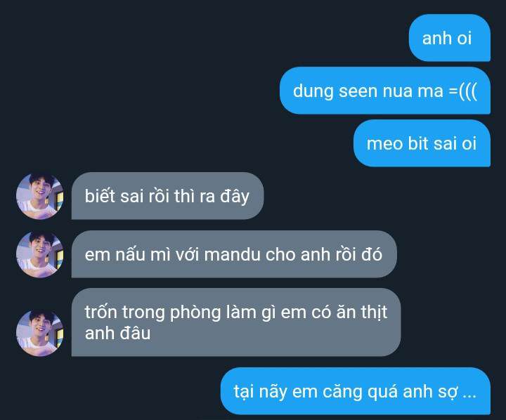Click the '=(((' emoticon in the blue message
The height and width of the screenshot is (420, 506).
tap(463, 91)
